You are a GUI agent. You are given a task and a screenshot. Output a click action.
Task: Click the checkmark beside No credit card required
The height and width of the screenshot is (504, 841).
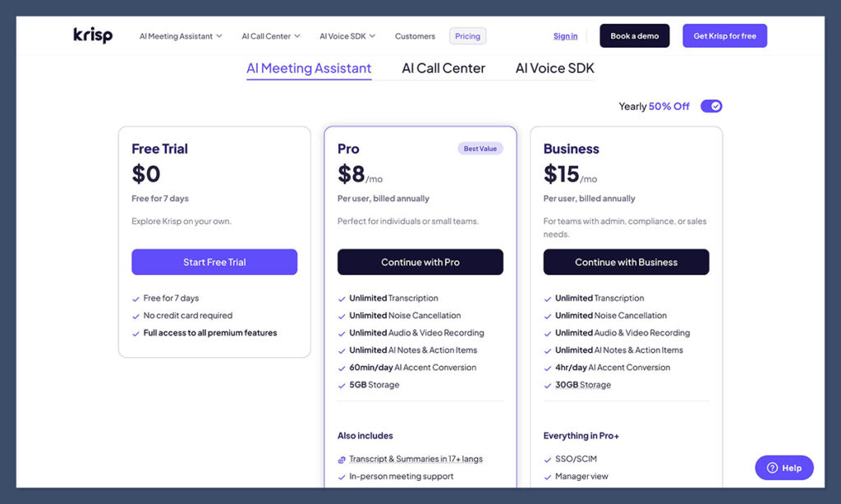click(x=137, y=315)
